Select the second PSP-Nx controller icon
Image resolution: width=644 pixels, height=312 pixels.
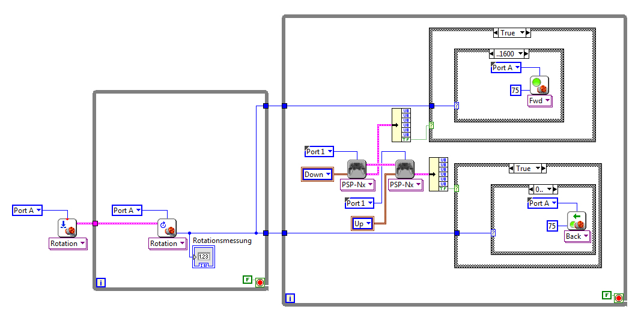[x=404, y=169]
